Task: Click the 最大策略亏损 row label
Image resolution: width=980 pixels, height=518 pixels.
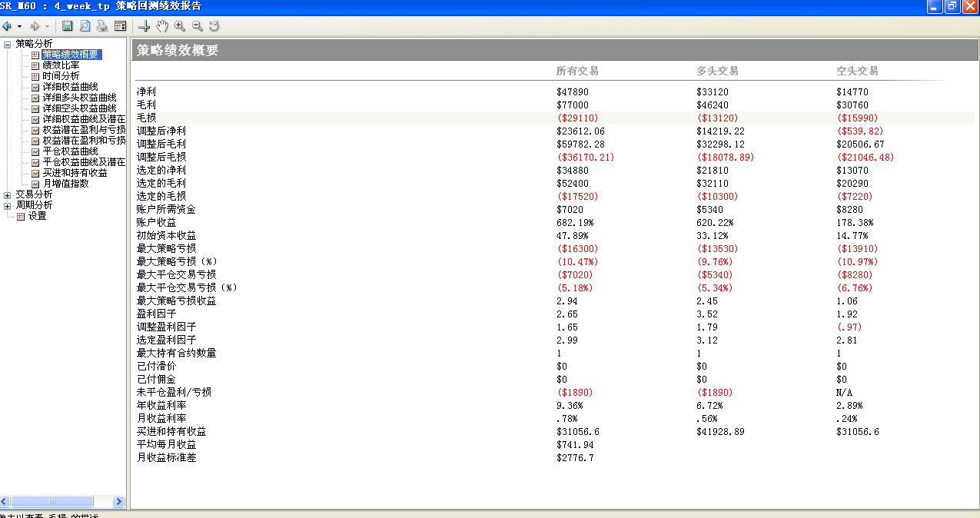Action: tap(166, 249)
